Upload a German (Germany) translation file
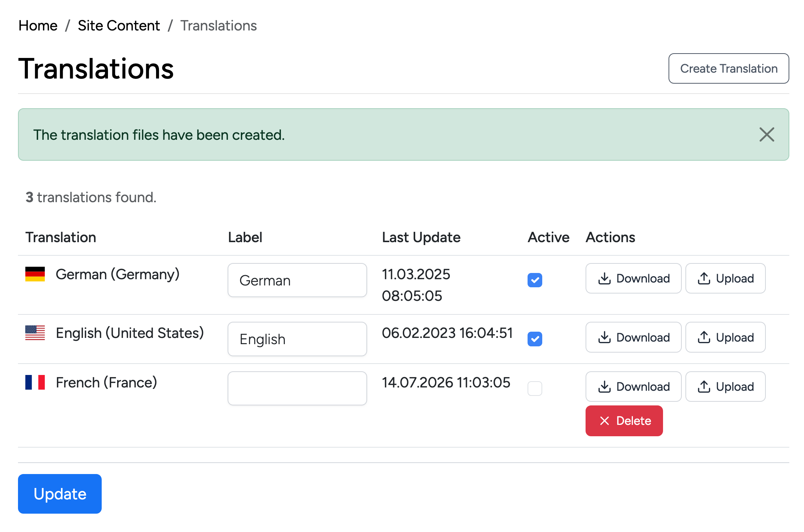The width and height of the screenshot is (804, 532). [725, 278]
